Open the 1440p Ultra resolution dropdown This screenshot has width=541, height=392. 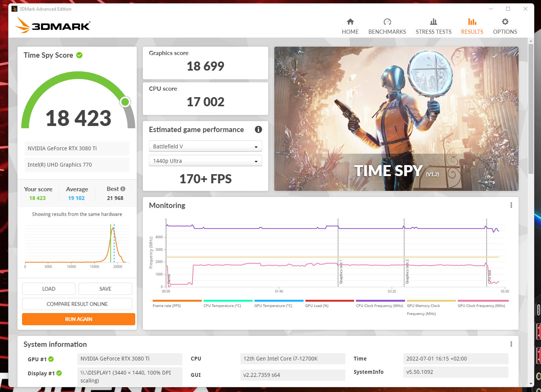pos(206,161)
